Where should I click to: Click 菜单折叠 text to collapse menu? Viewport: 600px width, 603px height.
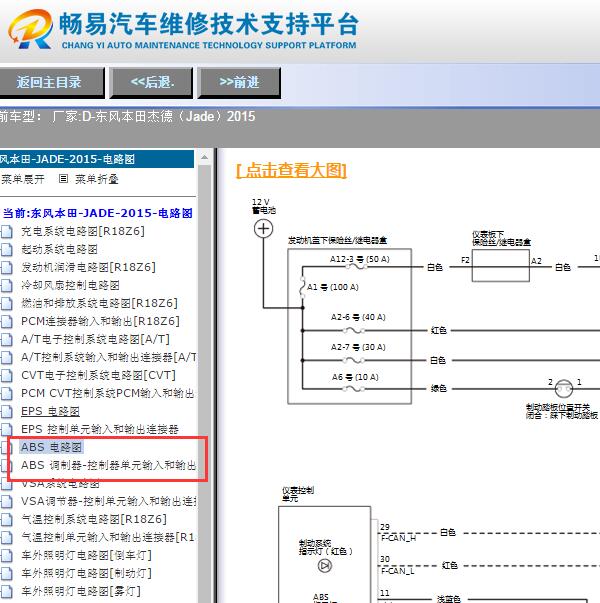[97, 179]
